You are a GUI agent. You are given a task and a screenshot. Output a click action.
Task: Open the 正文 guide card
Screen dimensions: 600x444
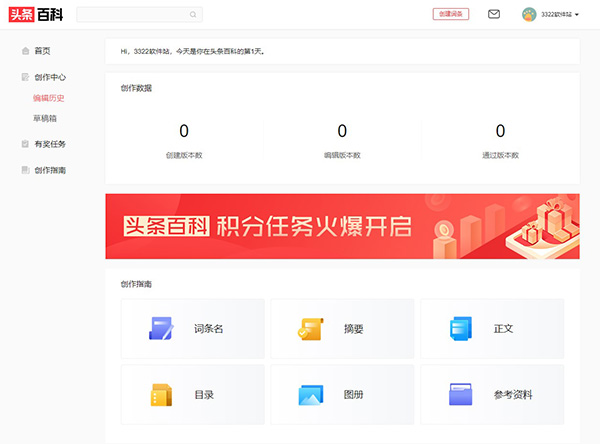pyautogui.click(x=492, y=328)
